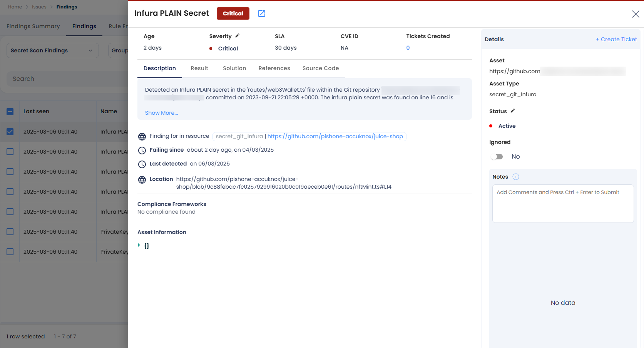
Task: Switch to the Result tab
Action: [199, 68]
